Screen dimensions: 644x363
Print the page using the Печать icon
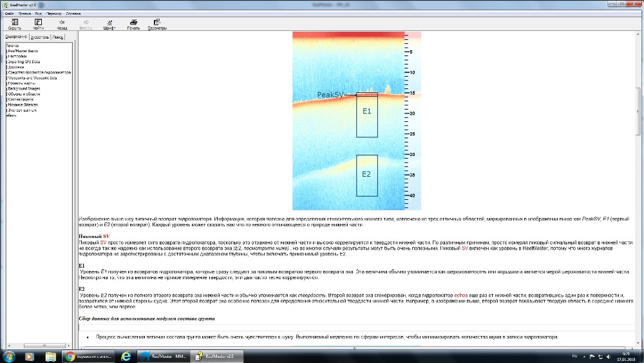[x=133, y=25]
